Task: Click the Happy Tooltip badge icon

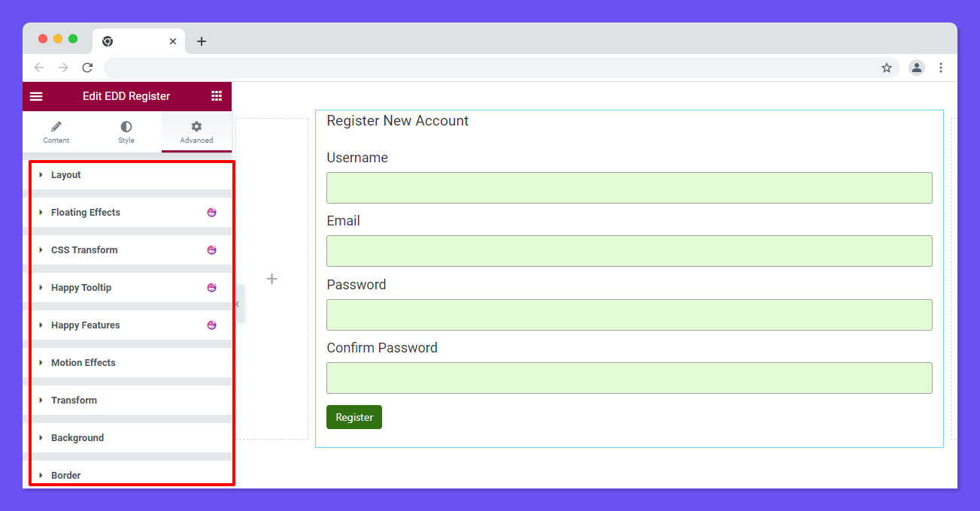Action: click(211, 287)
